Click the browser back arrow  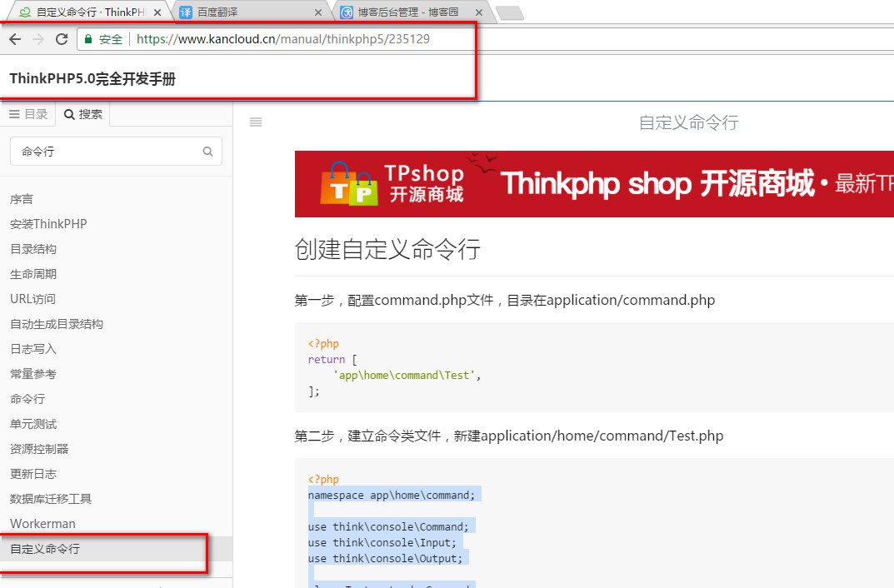click(x=15, y=39)
